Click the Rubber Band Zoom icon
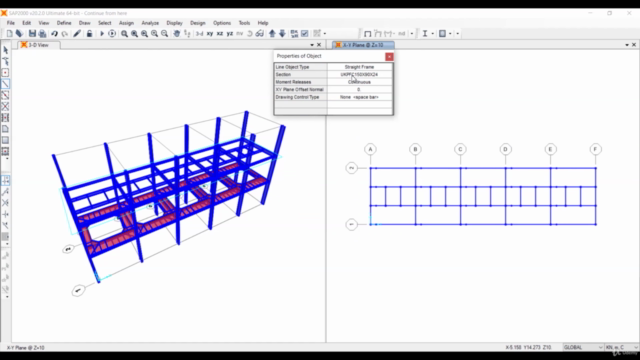Screen dimensions: 640x360 click(124, 33)
